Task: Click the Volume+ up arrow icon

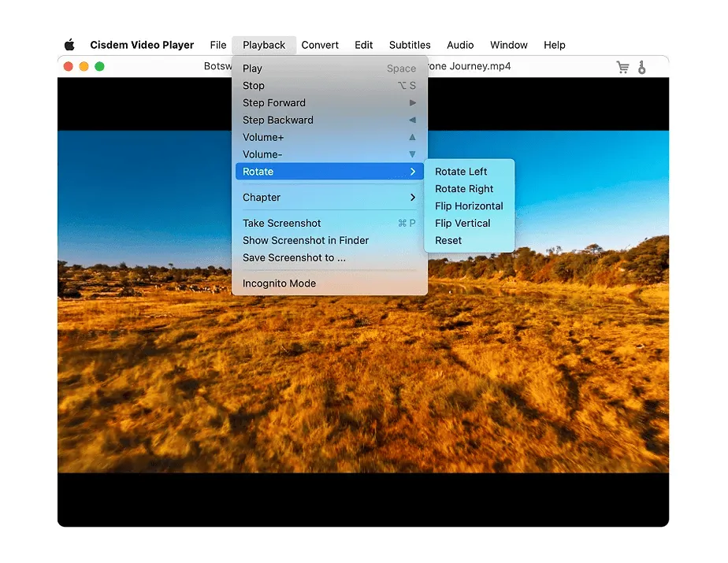Action: pyautogui.click(x=413, y=137)
